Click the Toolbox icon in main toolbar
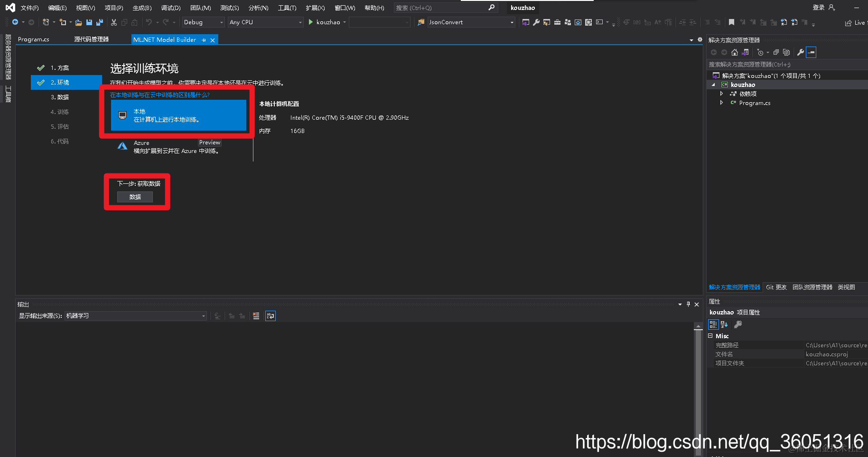The height and width of the screenshot is (457, 868). click(x=557, y=22)
